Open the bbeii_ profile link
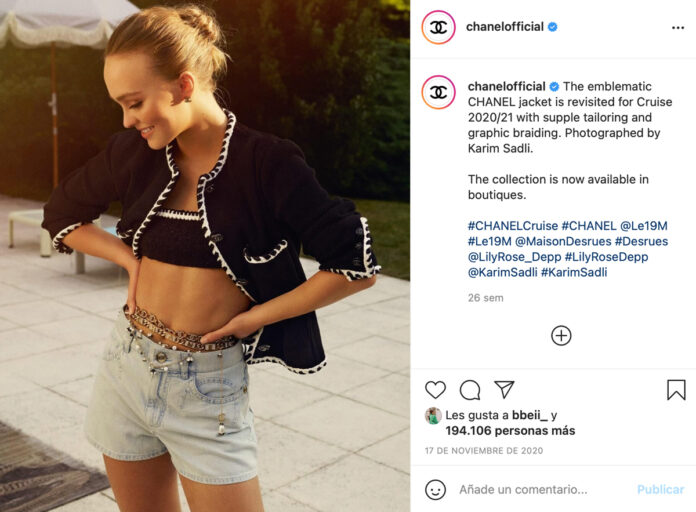 [x=530, y=415]
